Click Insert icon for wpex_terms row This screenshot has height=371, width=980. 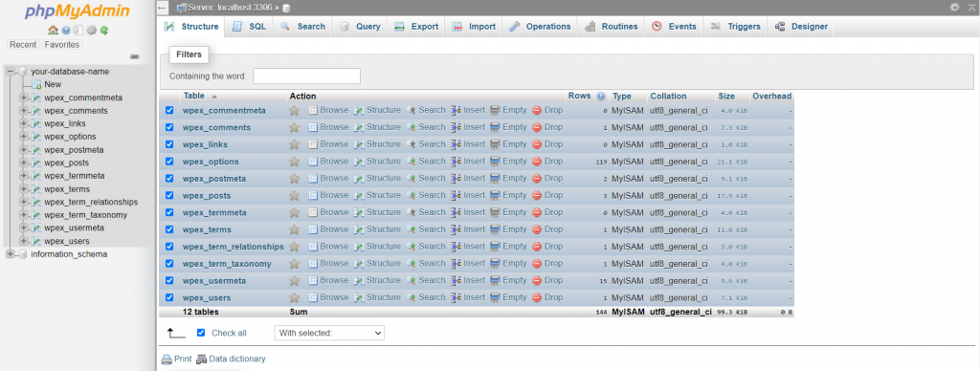457,229
